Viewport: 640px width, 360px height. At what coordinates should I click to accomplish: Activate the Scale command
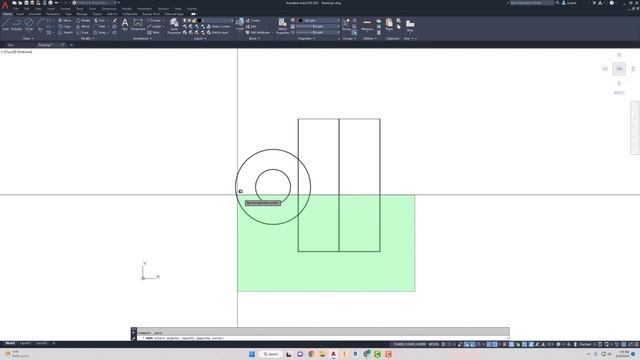pos(82,33)
